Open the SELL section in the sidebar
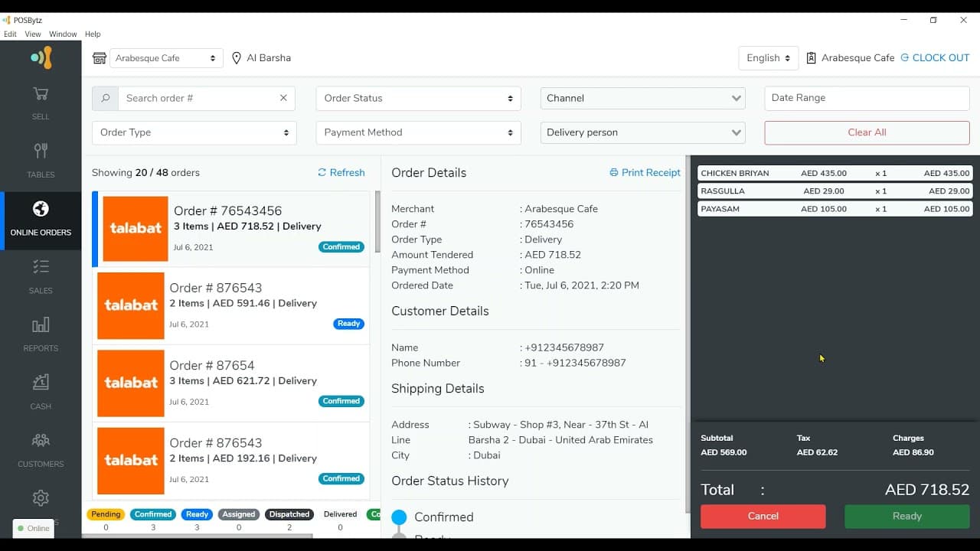Viewport: 980px width, 551px height. coord(41,103)
